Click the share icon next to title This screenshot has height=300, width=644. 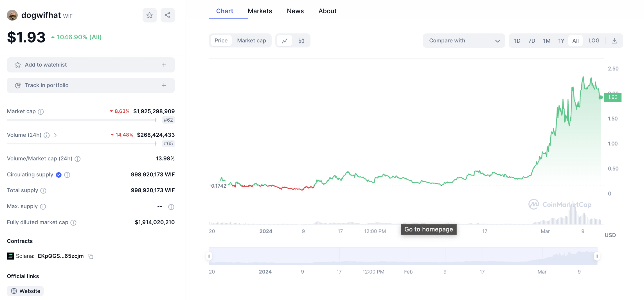point(168,15)
